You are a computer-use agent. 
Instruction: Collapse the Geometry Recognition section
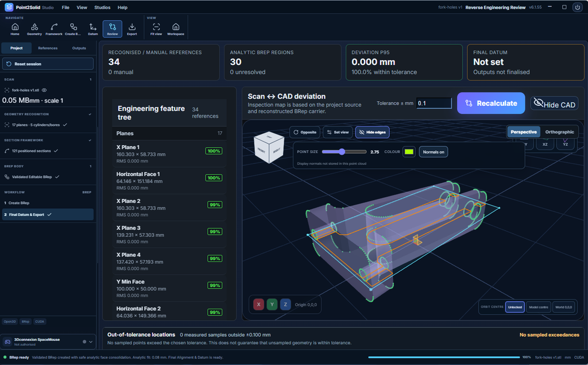(90, 114)
